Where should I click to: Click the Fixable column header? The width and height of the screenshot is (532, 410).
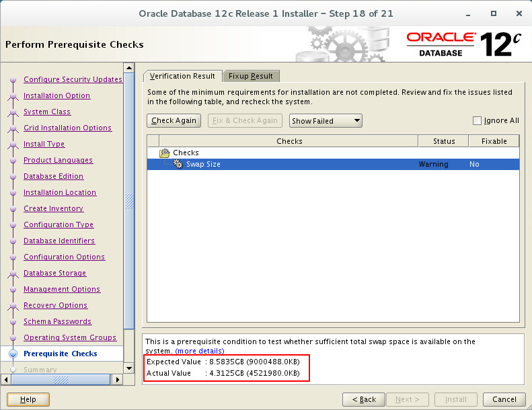pos(494,141)
